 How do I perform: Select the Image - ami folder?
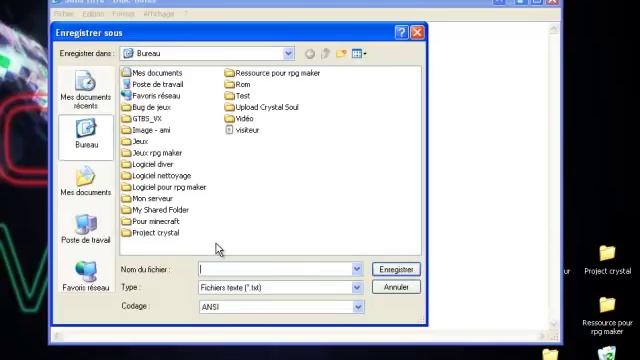pyautogui.click(x=146, y=130)
